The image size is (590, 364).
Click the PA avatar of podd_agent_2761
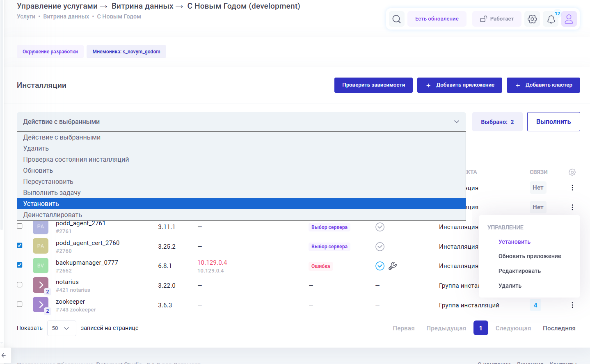41,227
